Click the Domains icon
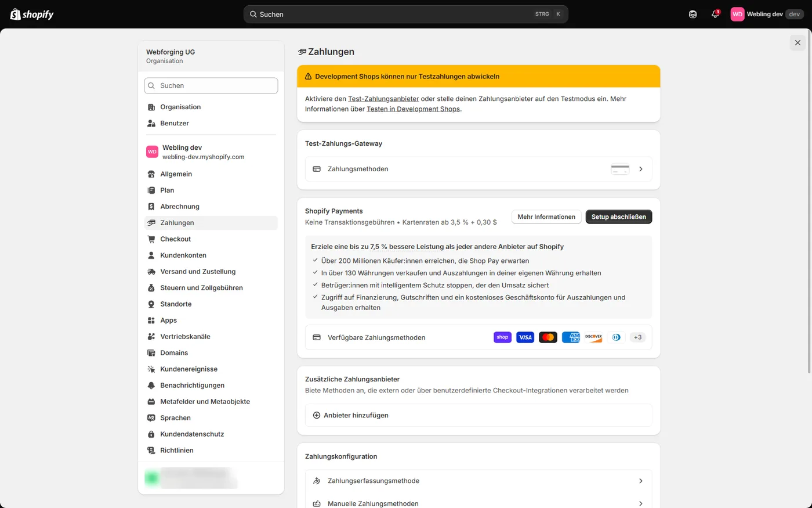This screenshot has height=508, width=812. [x=151, y=353]
